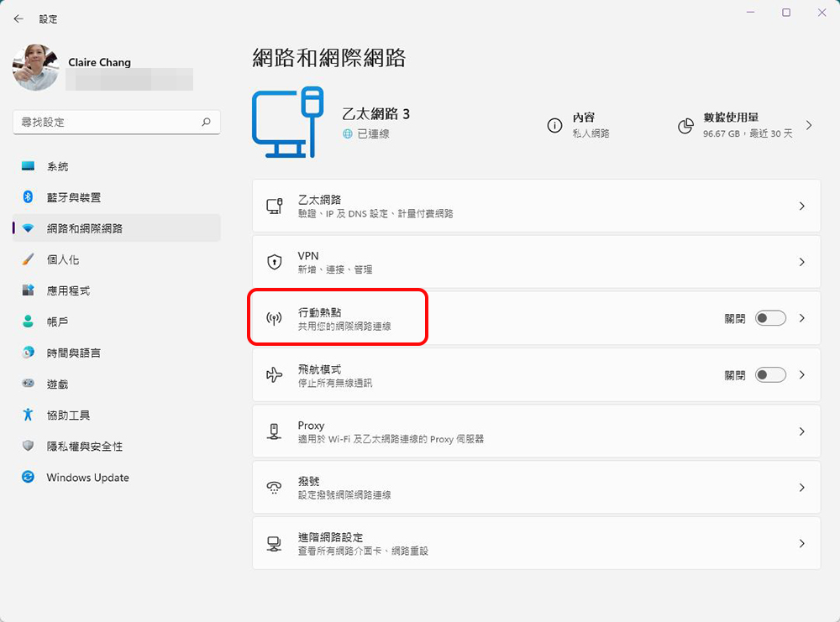Select Privacy & security in sidebar

pos(84,447)
